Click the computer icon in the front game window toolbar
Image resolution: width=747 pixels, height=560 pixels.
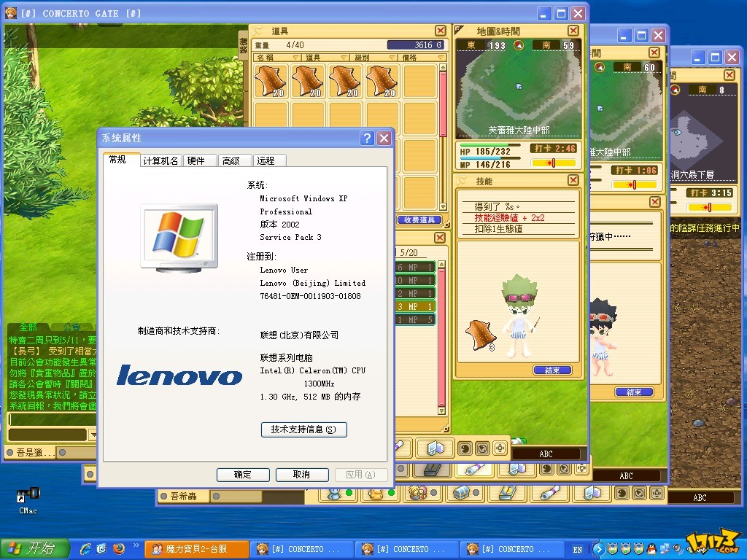[436, 448]
